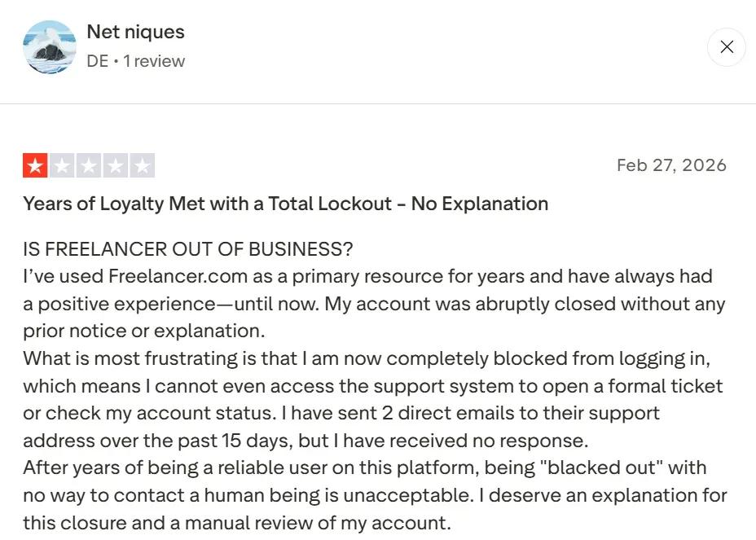Click the Feb 27, 2026 review date
The height and width of the screenshot is (540, 756).
pos(671,165)
